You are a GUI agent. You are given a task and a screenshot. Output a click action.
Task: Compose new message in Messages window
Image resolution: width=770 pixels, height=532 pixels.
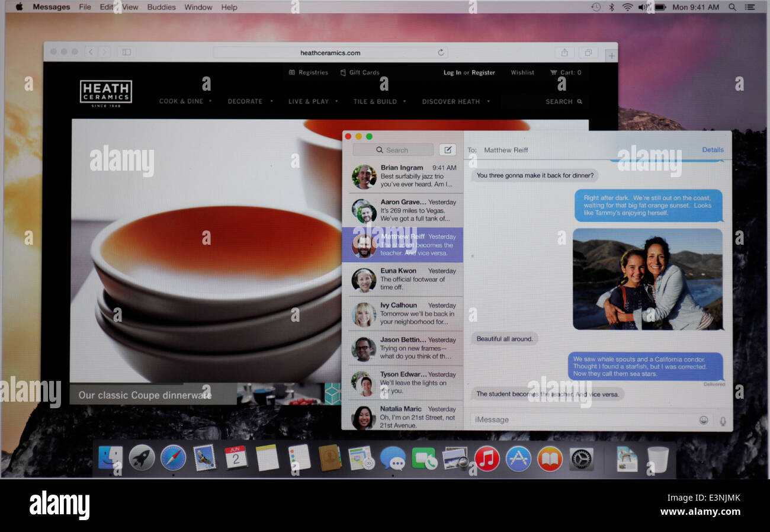tap(448, 150)
